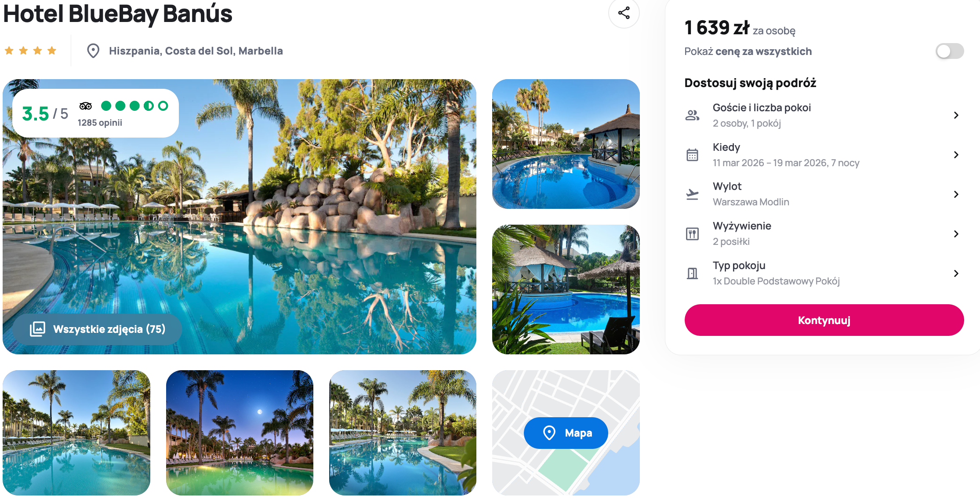Expand Goście i liczba pokoi chevron
The width and height of the screenshot is (980, 499).
(956, 115)
